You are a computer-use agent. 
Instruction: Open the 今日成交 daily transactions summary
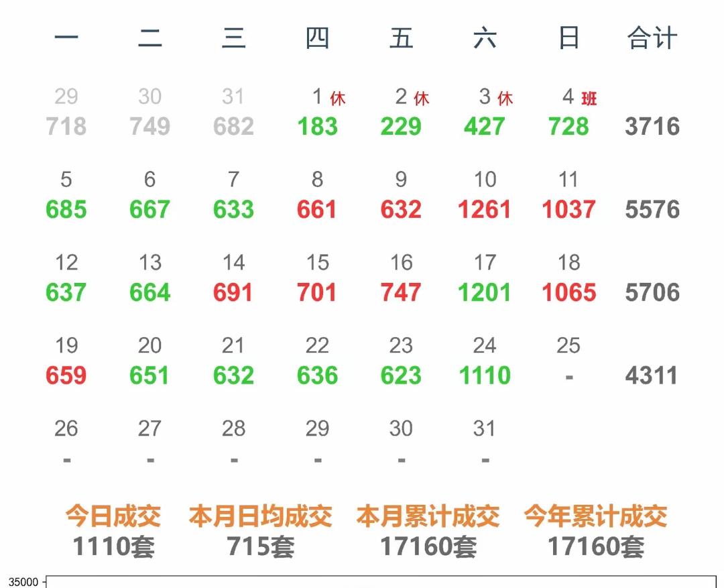pyautogui.click(x=114, y=516)
